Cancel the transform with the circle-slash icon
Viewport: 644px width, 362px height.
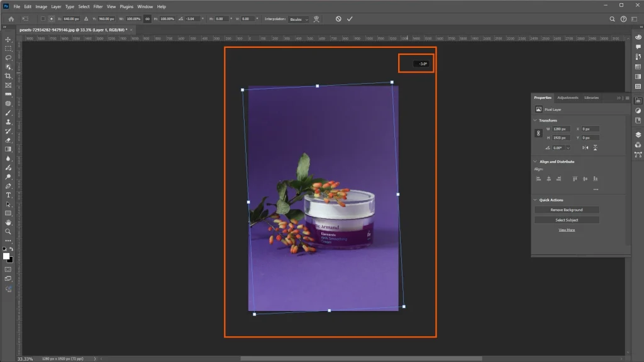[x=338, y=19]
